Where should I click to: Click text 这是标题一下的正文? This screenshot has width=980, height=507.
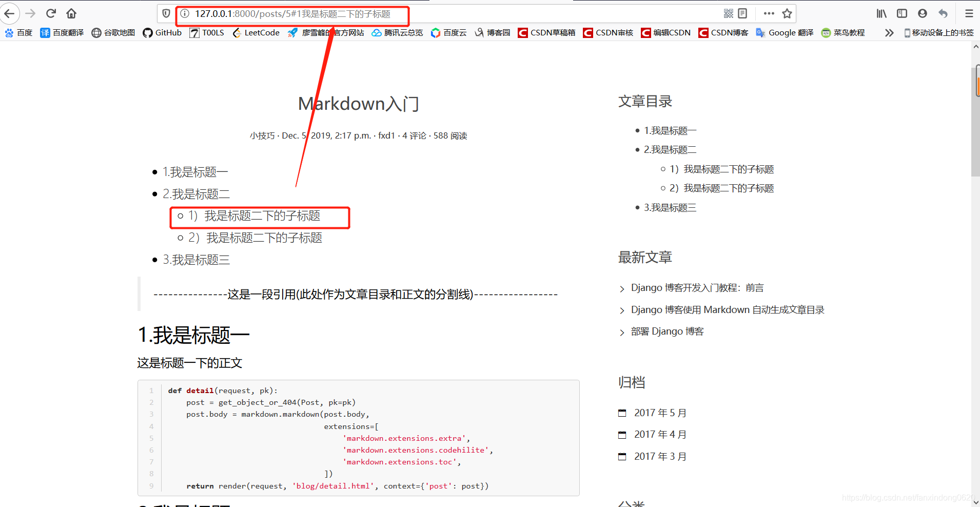(x=189, y=363)
